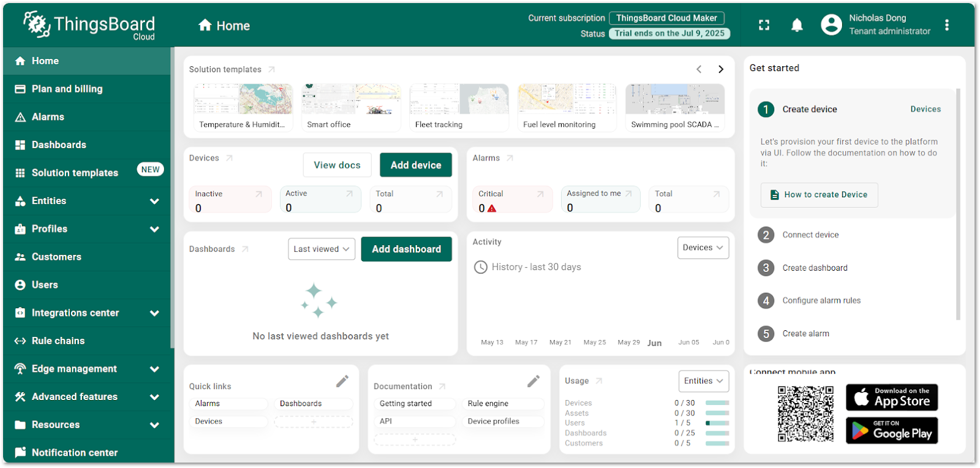Open Activity Devices dropdown
Image resolution: width=980 pixels, height=468 pixels.
point(703,247)
